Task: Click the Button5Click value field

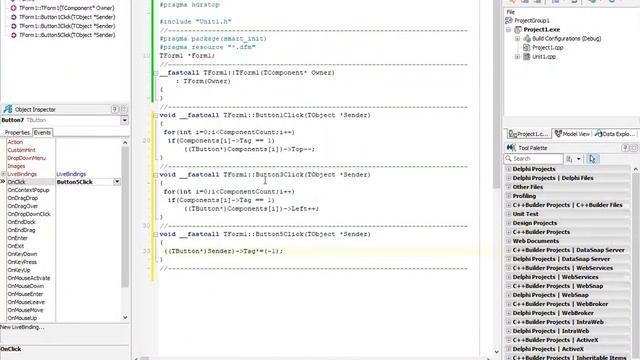Action: 84,182
